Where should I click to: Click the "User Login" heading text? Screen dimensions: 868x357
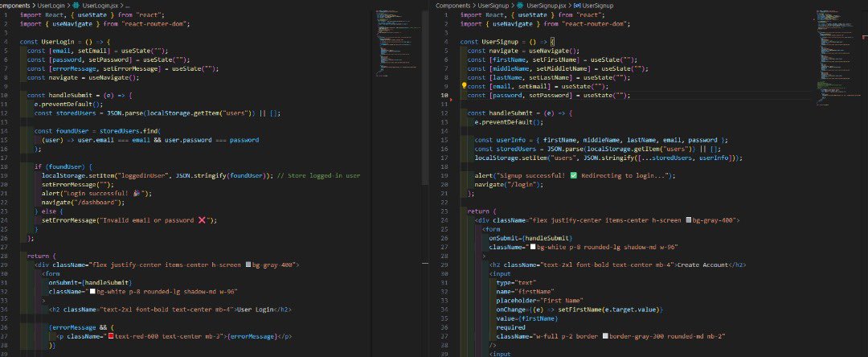coord(256,310)
